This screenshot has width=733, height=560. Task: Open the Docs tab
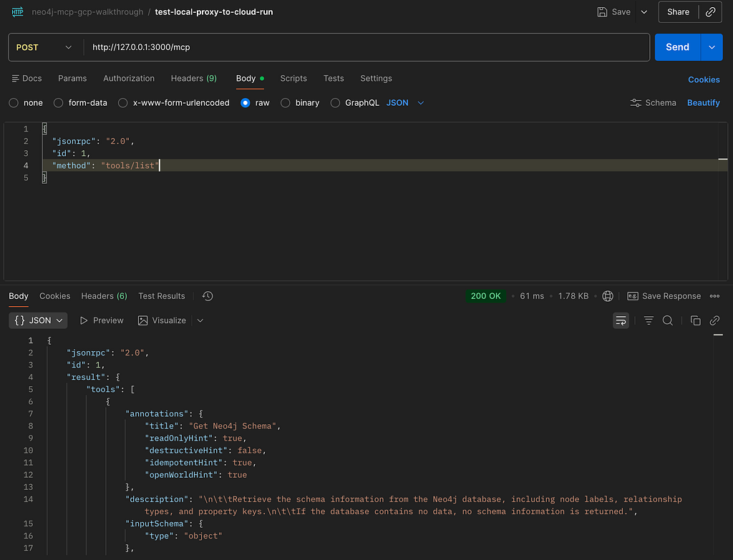point(26,79)
